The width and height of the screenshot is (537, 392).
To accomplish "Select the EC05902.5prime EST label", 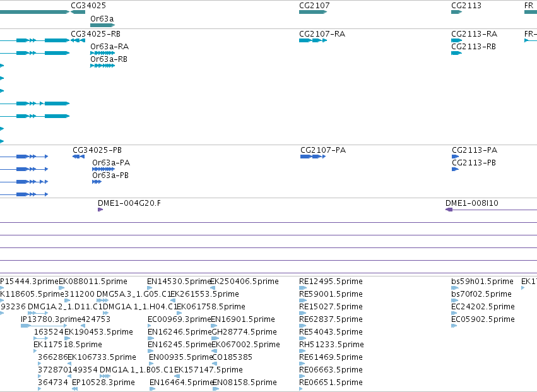I will 483,319.
